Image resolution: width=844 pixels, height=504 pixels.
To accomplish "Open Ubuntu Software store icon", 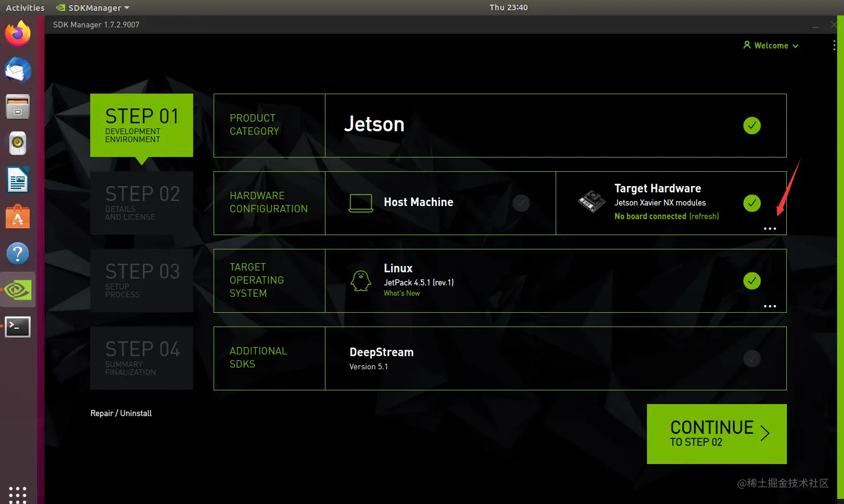I will [x=18, y=217].
